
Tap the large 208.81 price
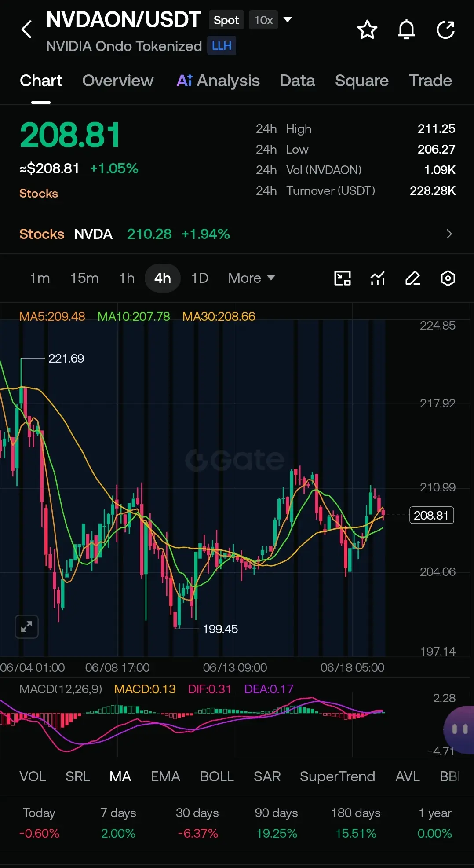(x=70, y=135)
